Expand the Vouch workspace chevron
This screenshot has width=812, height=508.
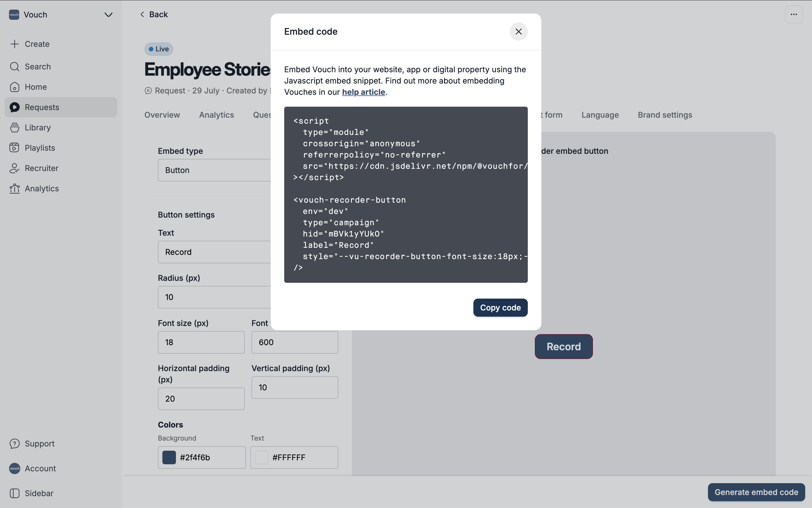108,15
